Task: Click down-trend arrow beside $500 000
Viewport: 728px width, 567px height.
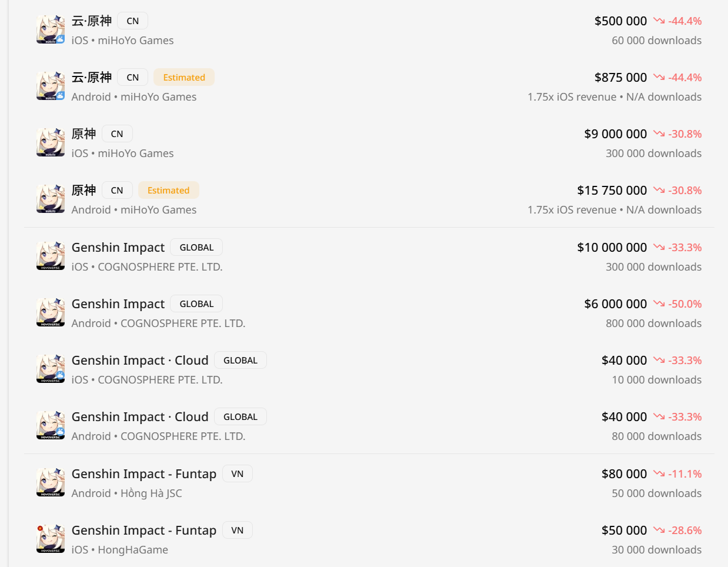Action: tap(659, 21)
